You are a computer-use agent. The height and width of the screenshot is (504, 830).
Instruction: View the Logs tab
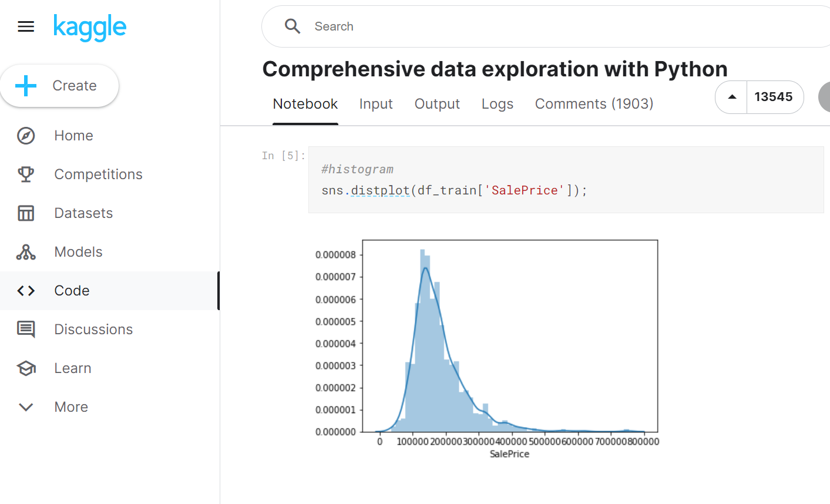[498, 104]
